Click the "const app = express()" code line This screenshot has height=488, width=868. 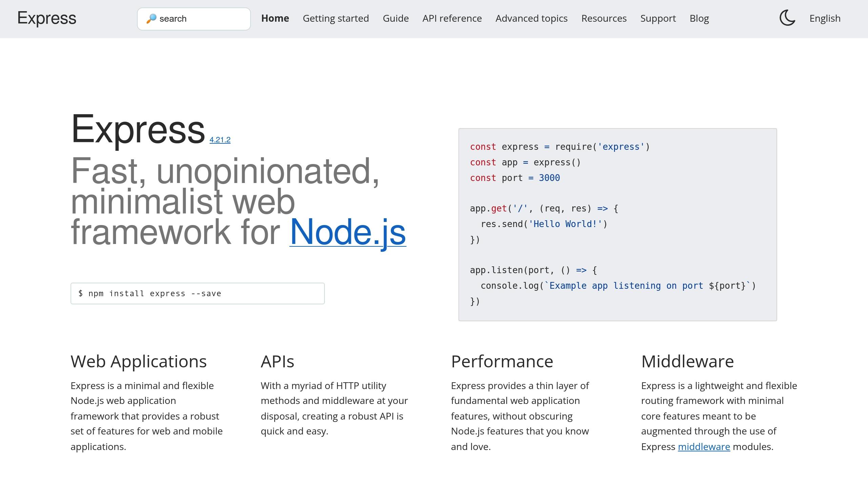coord(525,162)
